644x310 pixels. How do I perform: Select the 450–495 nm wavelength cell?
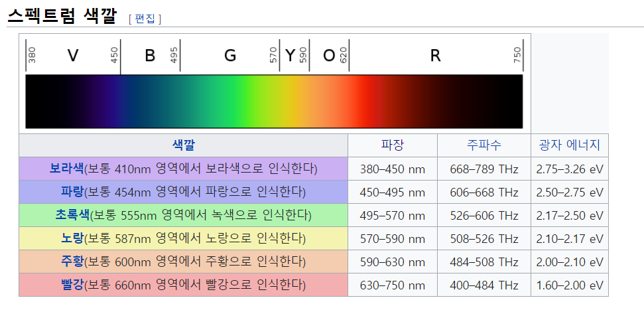click(392, 192)
